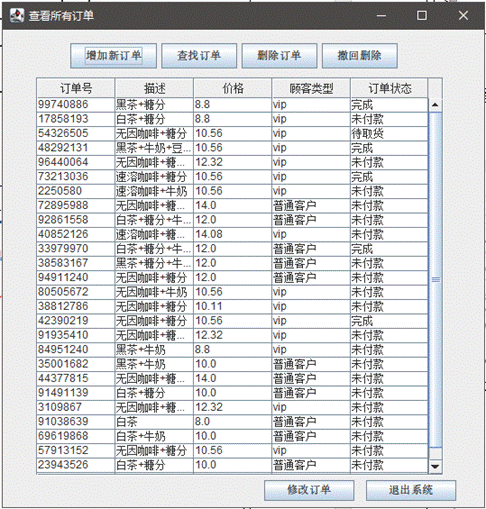
Task: Click the Java app icon in title bar
Action: tap(17, 15)
